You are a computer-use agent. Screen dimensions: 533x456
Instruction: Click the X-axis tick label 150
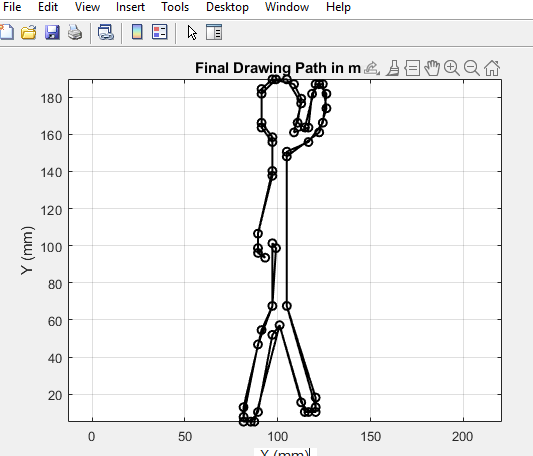(x=370, y=437)
